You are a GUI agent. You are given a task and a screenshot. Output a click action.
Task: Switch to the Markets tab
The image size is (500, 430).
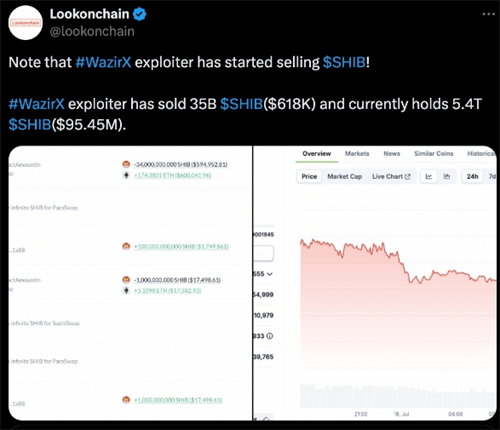pos(357,154)
